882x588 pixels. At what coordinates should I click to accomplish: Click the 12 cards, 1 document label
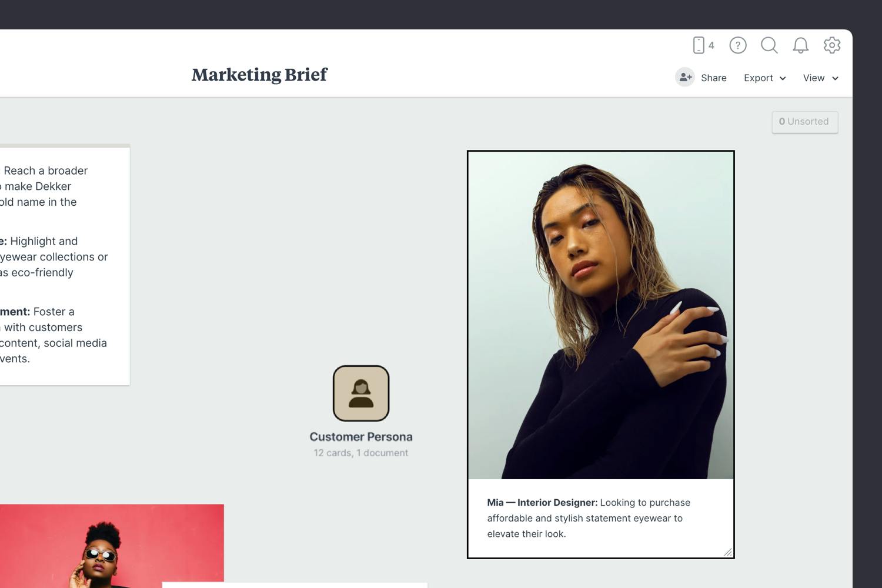point(361,452)
